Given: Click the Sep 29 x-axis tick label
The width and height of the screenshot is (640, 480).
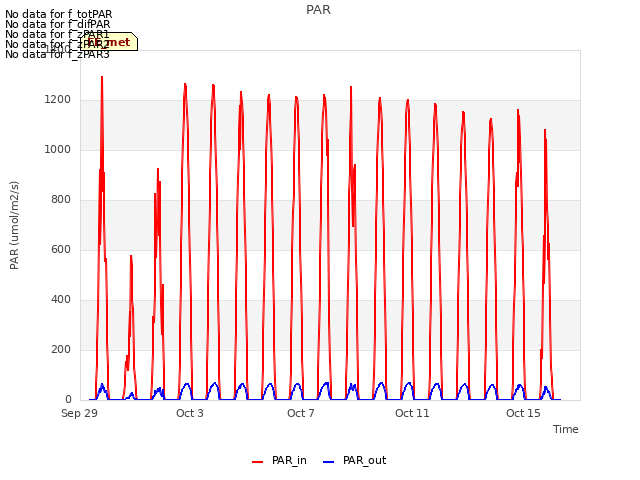Looking at the screenshot, I should tap(80, 413).
